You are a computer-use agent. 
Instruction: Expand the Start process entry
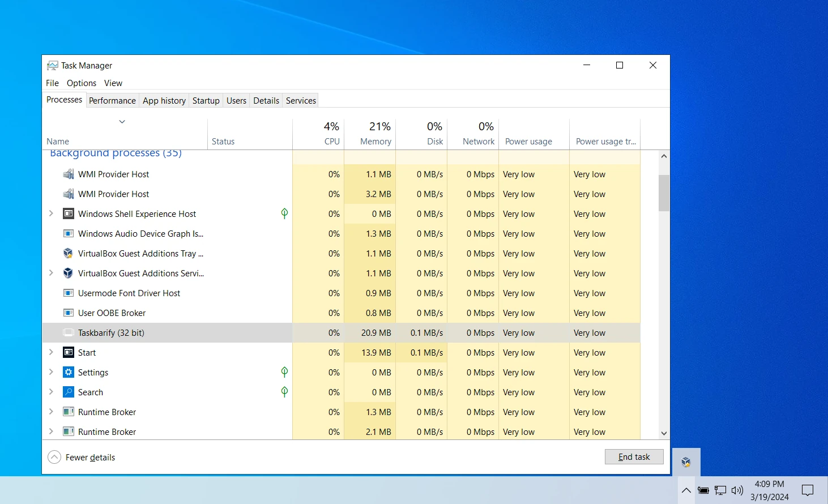(x=51, y=352)
